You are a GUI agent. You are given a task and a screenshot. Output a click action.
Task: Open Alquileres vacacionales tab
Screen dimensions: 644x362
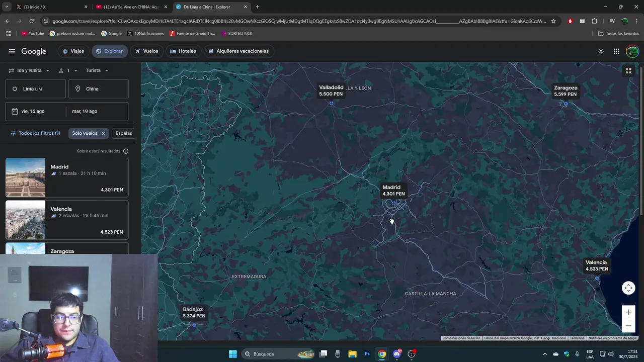coord(238,51)
